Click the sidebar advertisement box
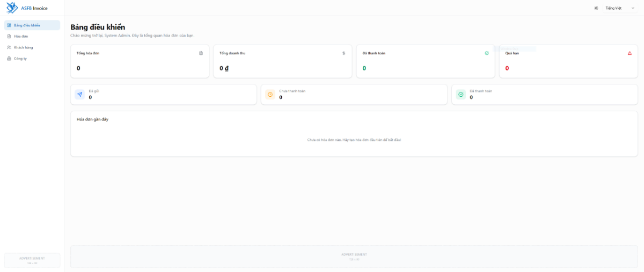This screenshot has width=644, height=272. (x=32, y=260)
